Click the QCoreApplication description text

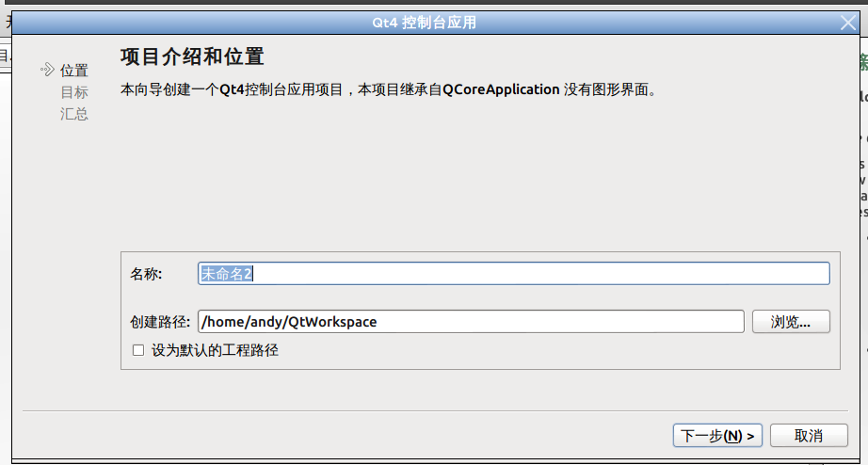pyautogui.click(x=388, y=89)
